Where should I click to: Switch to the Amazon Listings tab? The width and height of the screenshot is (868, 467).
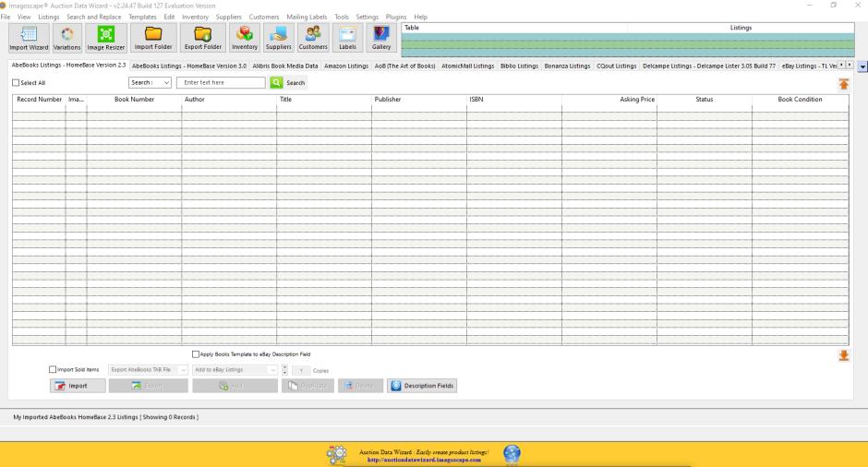pyautogui.click(x=346, y=66)
